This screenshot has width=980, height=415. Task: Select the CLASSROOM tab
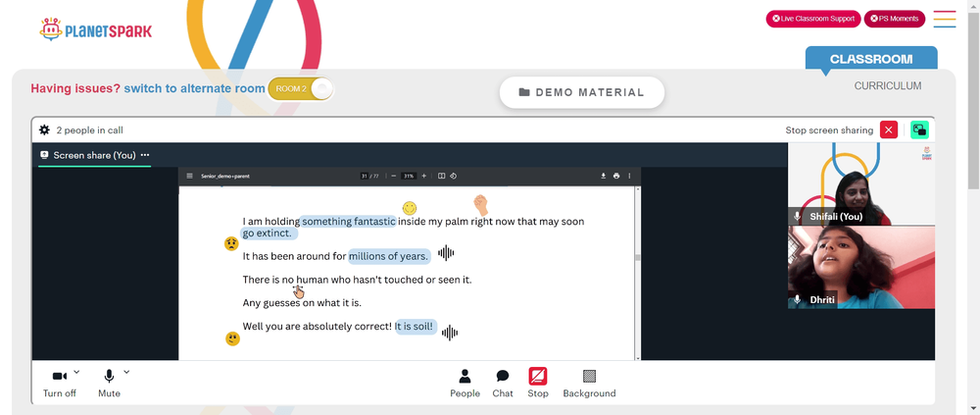[871, 59]
